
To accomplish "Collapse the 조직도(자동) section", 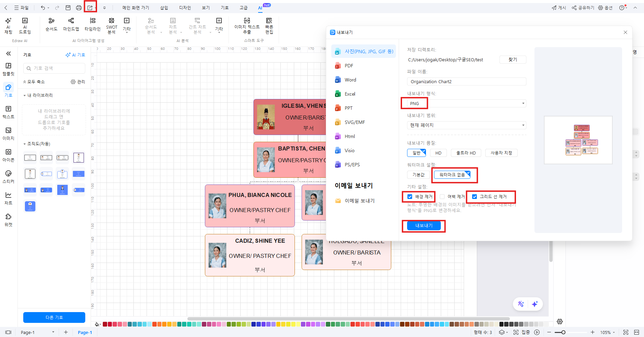I will coord(25,144).
